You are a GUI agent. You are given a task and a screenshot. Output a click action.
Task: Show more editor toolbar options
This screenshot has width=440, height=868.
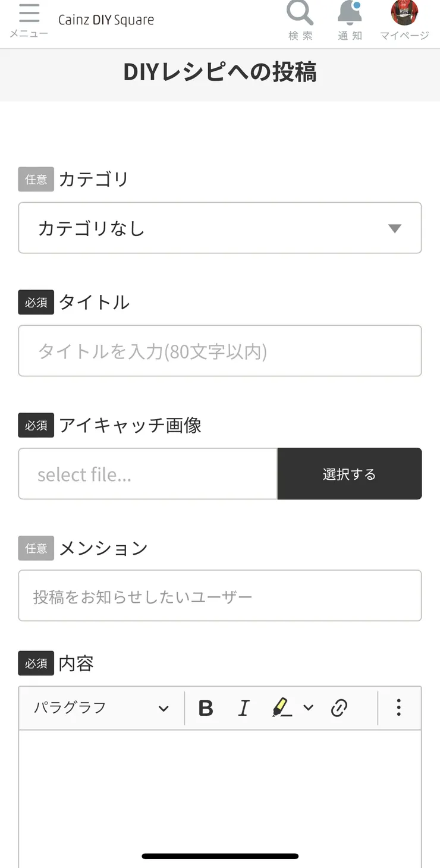398,707
